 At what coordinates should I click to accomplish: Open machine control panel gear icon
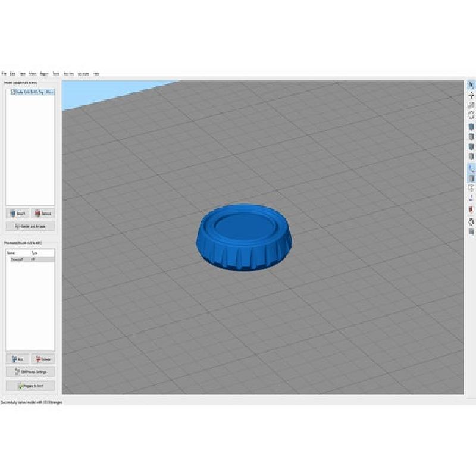[471, 221]
